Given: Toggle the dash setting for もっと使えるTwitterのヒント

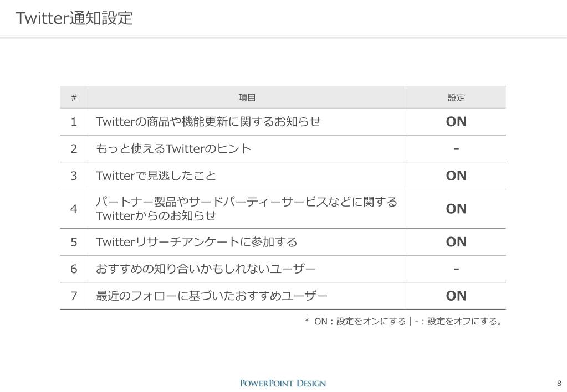Looking at the screenshot, I should (x=456, y=148).
